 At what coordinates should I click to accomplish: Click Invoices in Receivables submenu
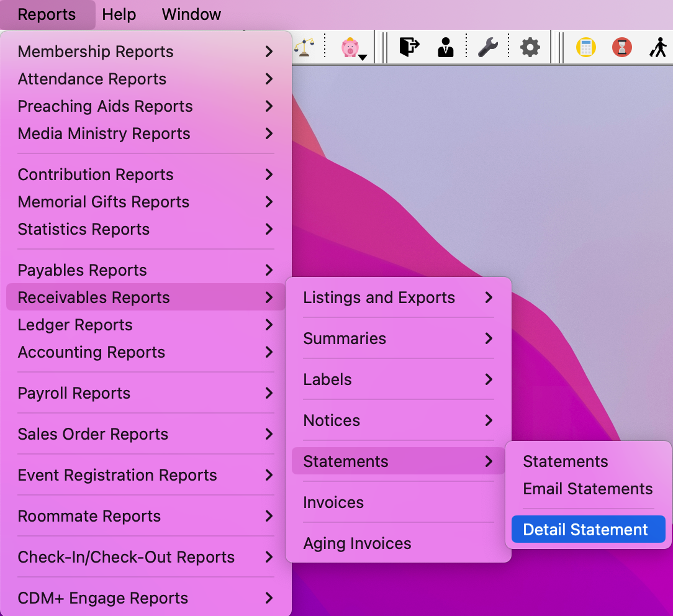[333, 502]
